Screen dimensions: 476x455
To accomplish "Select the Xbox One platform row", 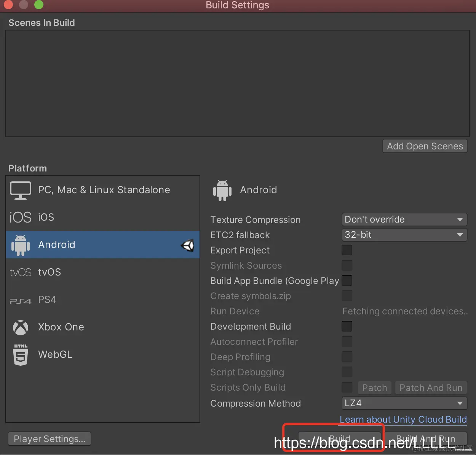I will (x=103, y=327).
